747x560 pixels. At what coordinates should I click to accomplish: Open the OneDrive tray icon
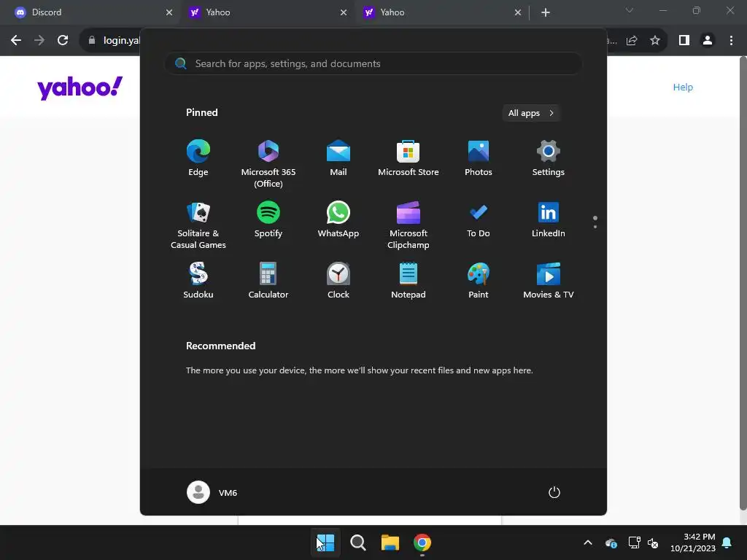(x=611, y=542)
